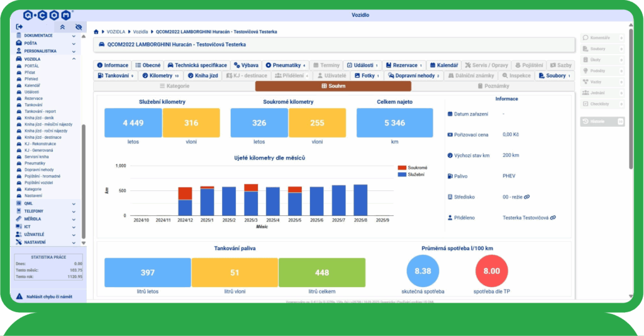Viewport: 644px width, 336px height.
Task: Click the blue Služební legend color swatch
Action: pos(402,174)
